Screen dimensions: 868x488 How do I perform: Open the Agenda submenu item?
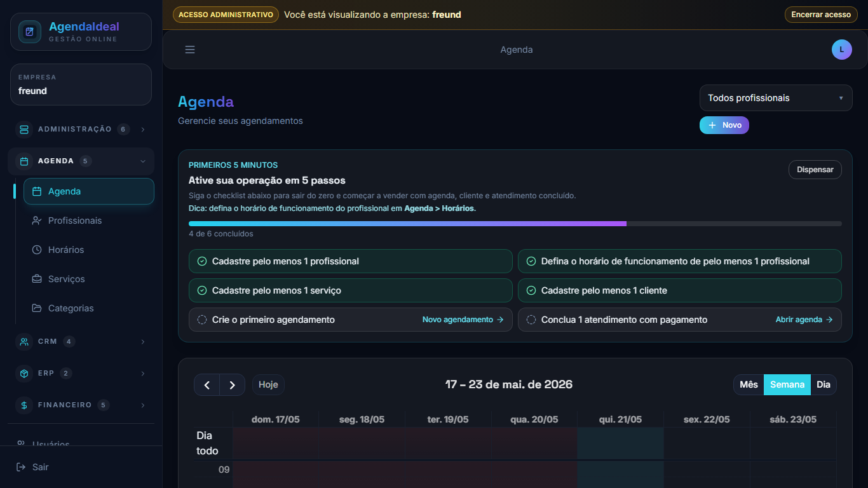tap(89, 191)
